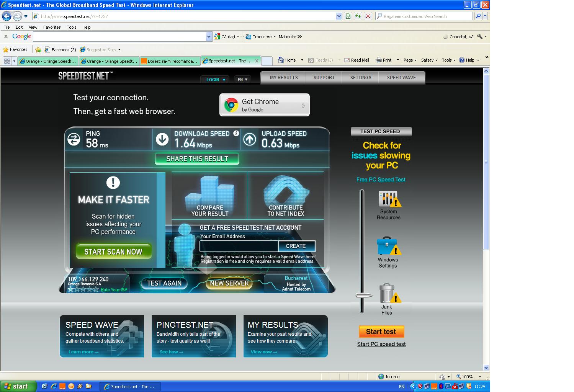Switch to MY RESULTS tab
Viewport: 574px width, 392px height.
pos(284,77)
